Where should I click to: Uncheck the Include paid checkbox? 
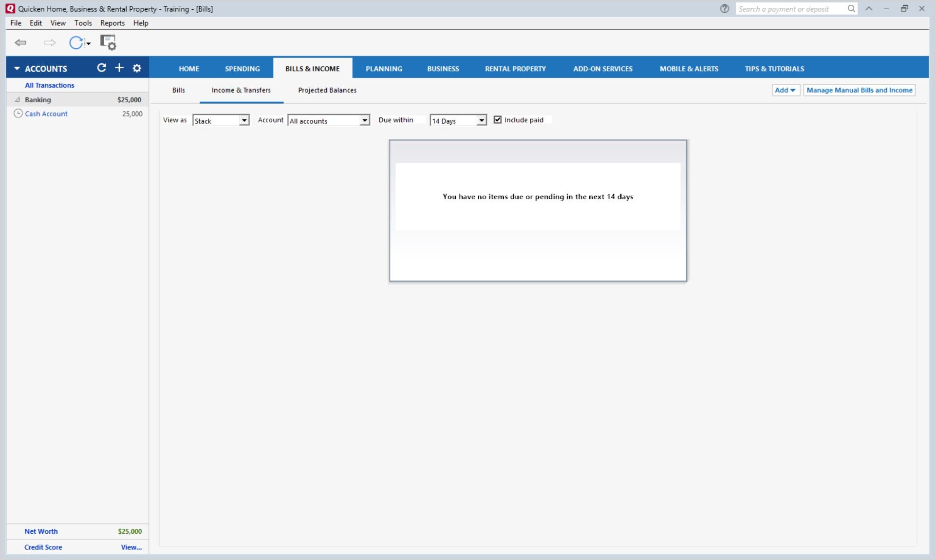[x=498, y=120]
